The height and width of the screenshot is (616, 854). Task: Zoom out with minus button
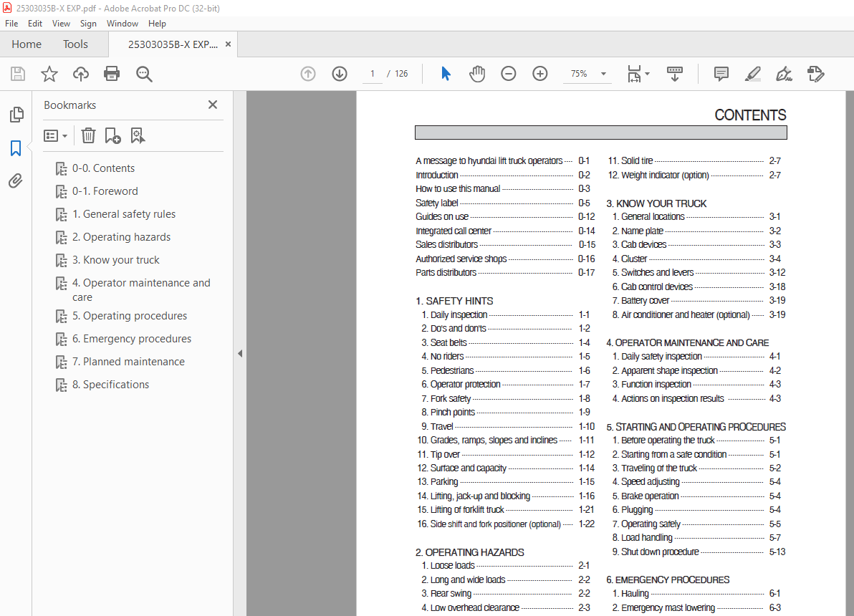click(x=508, y=74)
